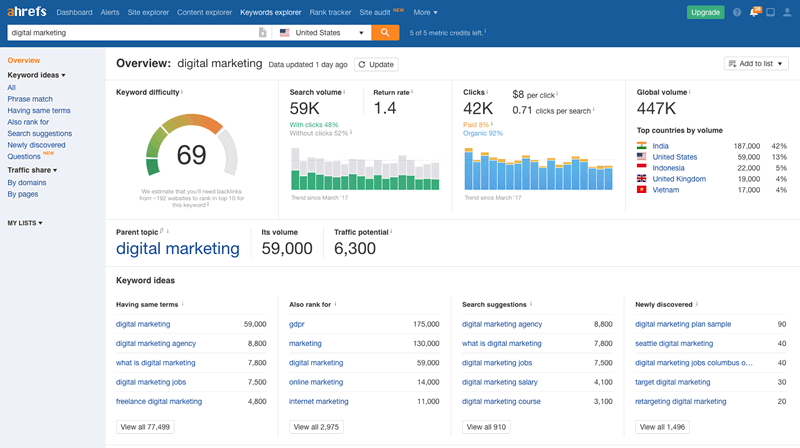Click the monitor icon in top bar
Viewport: 800px width, 448px height.
click(x=770, y=12)
